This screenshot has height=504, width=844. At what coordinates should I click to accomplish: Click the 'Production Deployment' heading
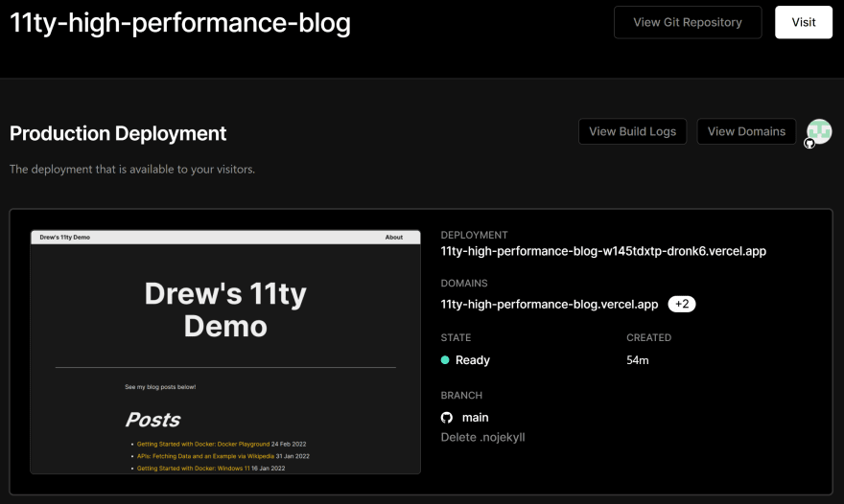click(x=118, y=133)
